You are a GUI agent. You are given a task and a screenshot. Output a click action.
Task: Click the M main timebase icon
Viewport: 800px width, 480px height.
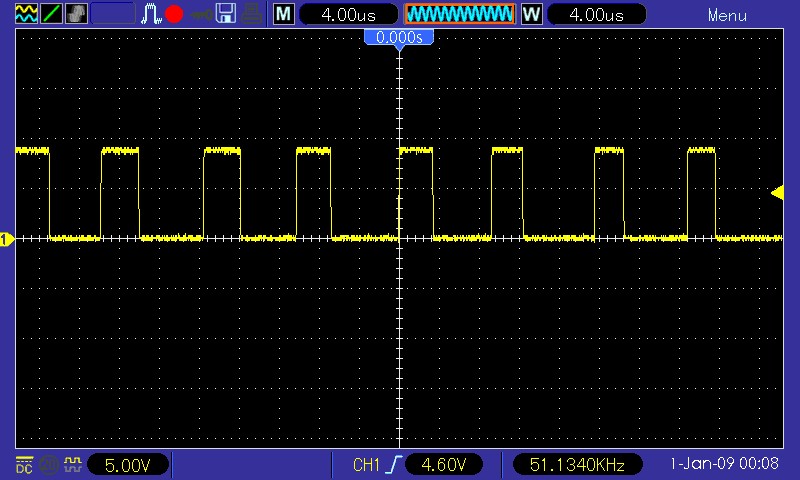284,14
